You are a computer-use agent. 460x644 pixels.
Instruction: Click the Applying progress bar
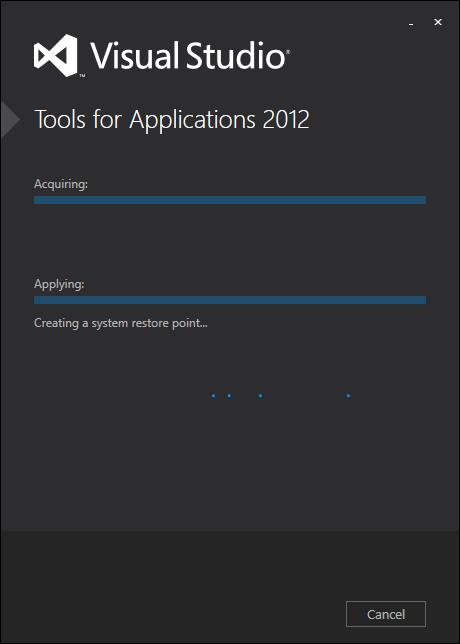tap(230, 300)
